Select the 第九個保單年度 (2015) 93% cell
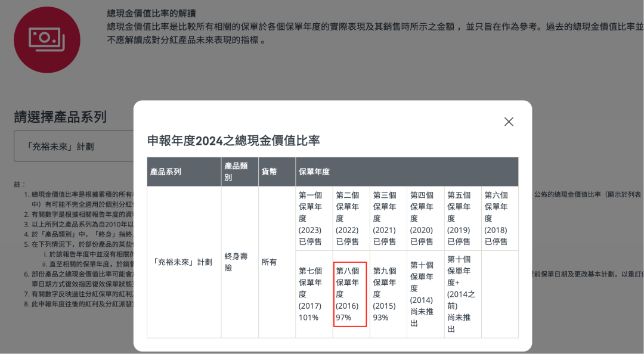Image resolution: width=644 pixels, height=354 pixels. point(388,294)
